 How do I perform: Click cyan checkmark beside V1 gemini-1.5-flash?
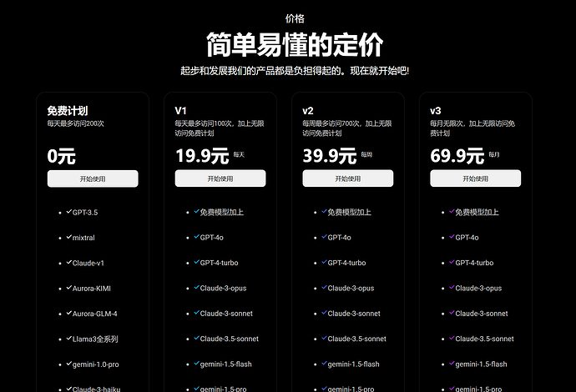coord(196,363)
